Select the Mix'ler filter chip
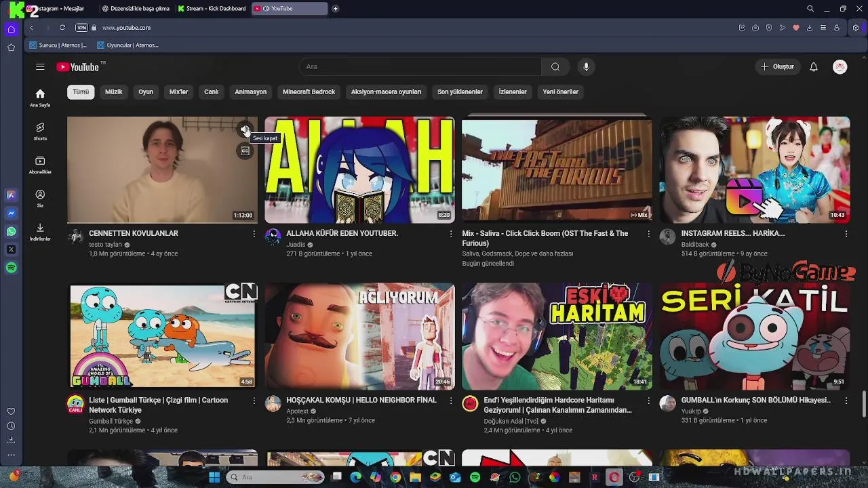The width and height of the screenshot is (868, 488). pos(178,91)
